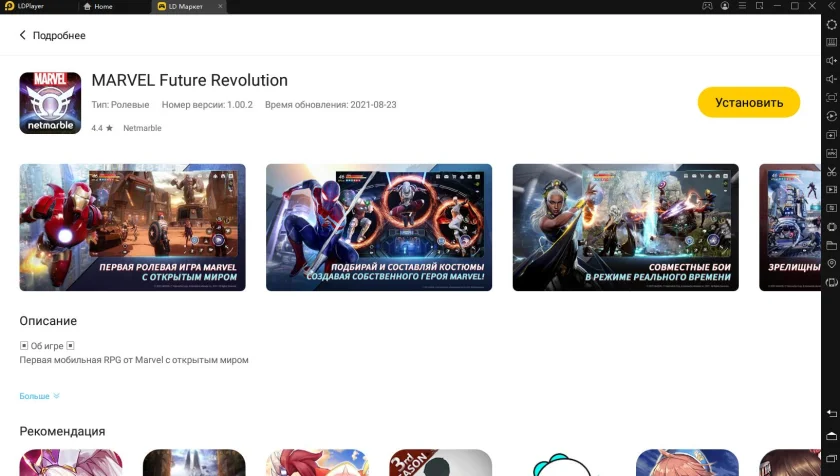This screenshot has width=840, height=476.
Task: Click the Тип: Ролевые label
Action: (120, 105)
